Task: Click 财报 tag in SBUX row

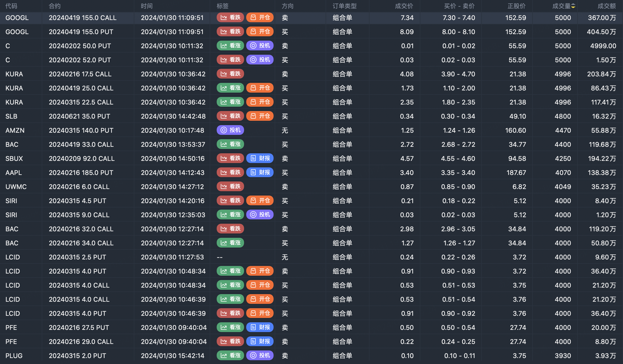Action: click(x=260, y=158)
